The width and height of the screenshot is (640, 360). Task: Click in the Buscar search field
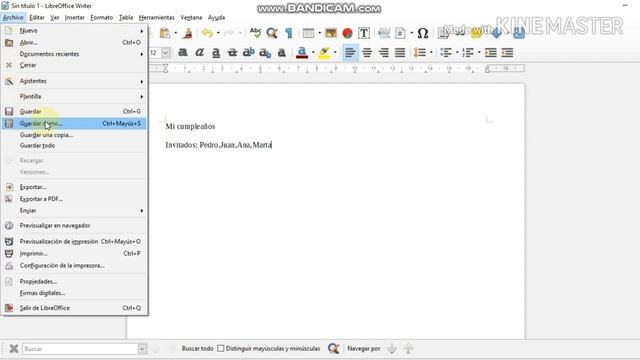tap(80, 349)
